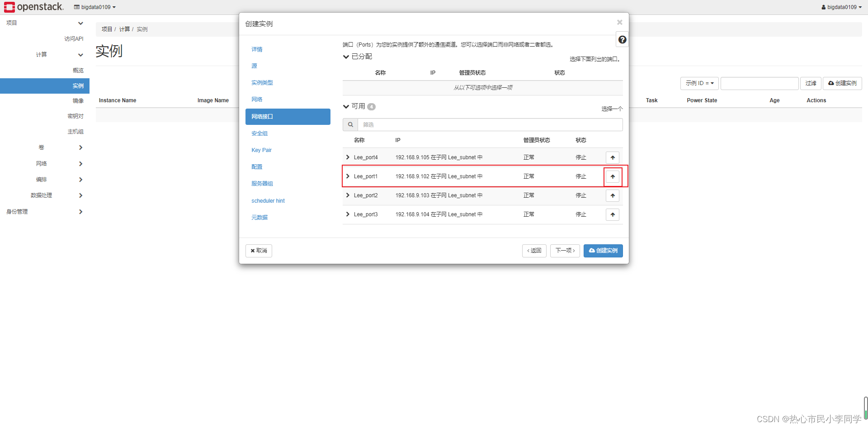The image size is (868, 428).
Task: Expand the 数据处理 sidebar section
Action: point(80,195)
